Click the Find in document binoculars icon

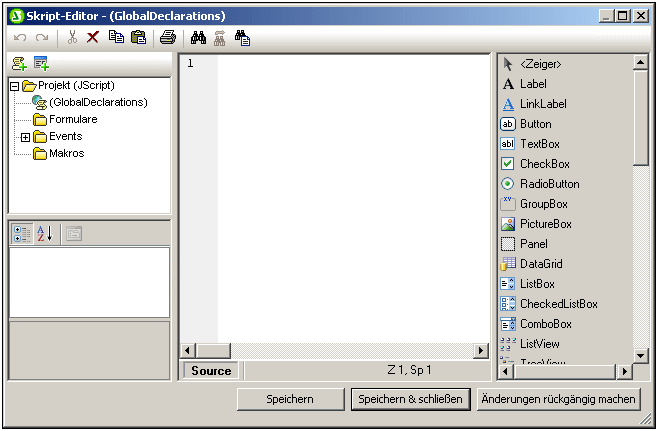click(243, 37)
